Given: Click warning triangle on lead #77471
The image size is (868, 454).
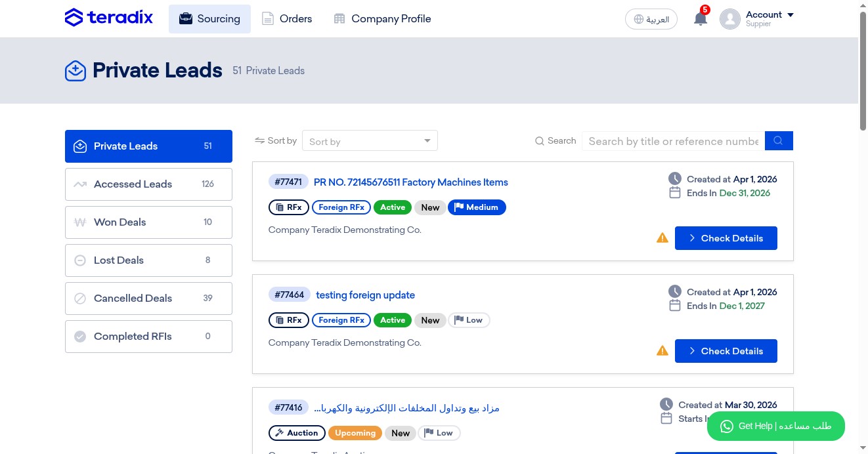Looking at the screenshot, I should 662,238.
